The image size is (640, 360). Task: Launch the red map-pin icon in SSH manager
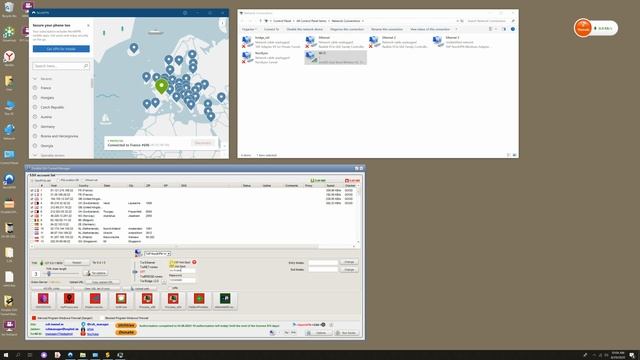click(69, 299)
